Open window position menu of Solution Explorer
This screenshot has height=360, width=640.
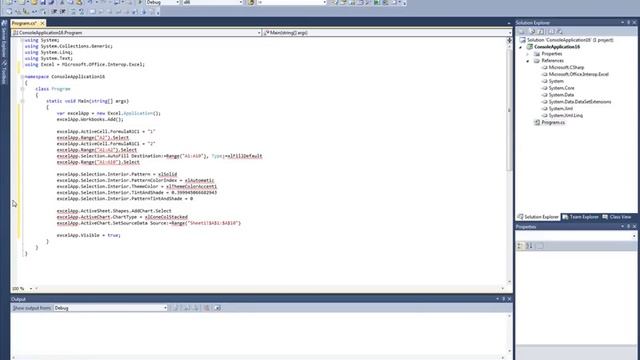point(622,22)
